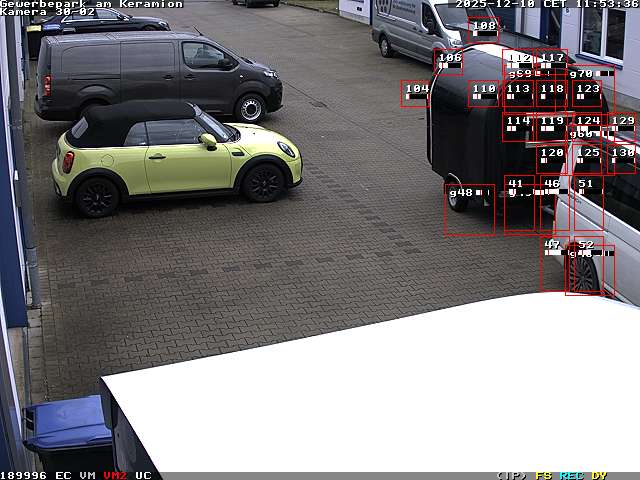This screenshot has height=480, width=640.
Task: Select motion detection box 104
Action: [x=415, y=94]
